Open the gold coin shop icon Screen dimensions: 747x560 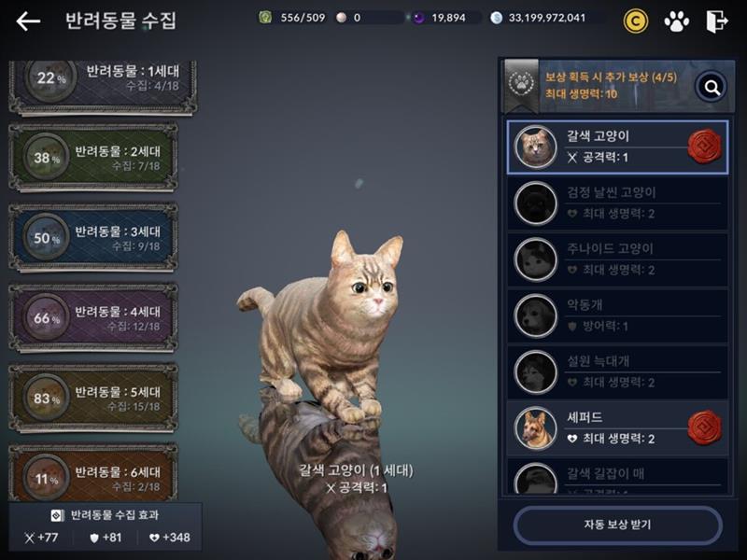[x=636, y=21]
